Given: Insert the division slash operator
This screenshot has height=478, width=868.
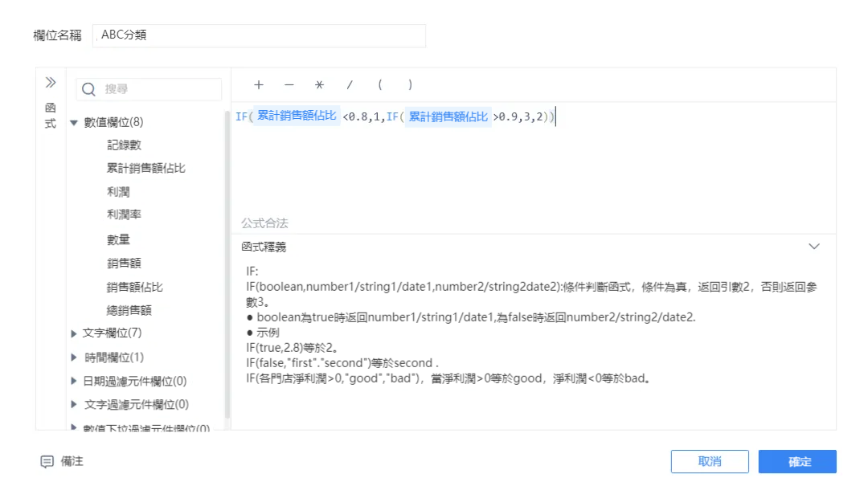Looking at the screenshot, I should (350, 84).
